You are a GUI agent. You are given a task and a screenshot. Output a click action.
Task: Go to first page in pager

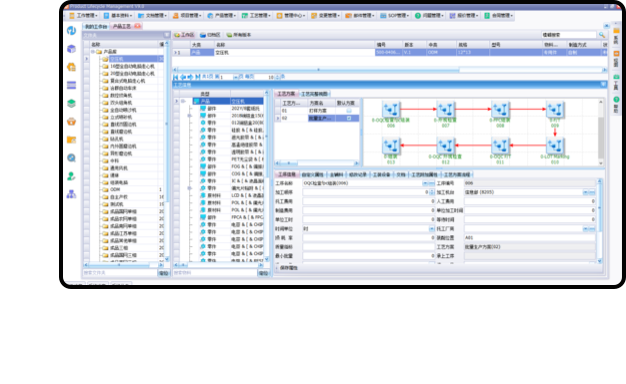(176, 77)
